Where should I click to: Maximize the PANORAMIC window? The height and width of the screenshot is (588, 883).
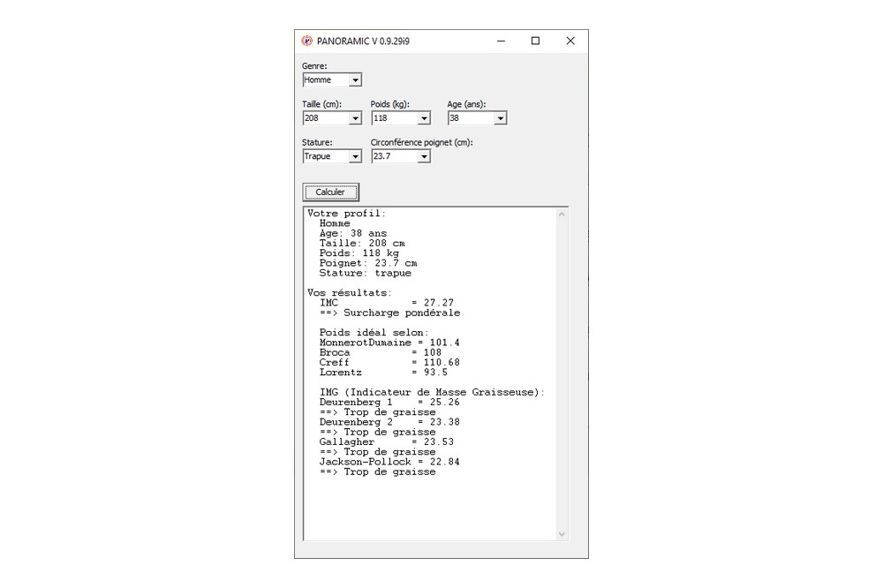point(536,41)
